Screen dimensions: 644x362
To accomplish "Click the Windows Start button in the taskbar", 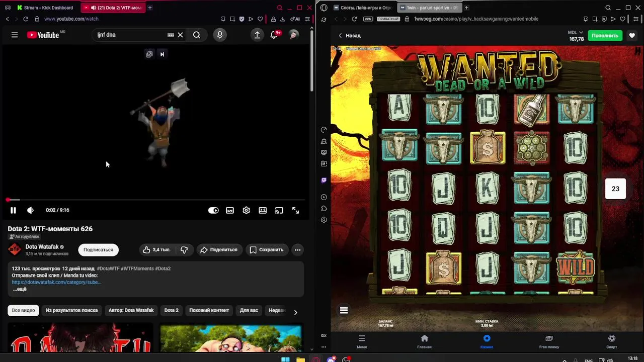I will (285, 359).
